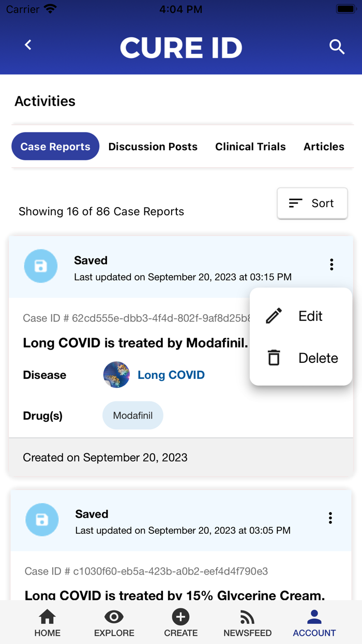Open the three-dot menu on the first case

(331, 264)
